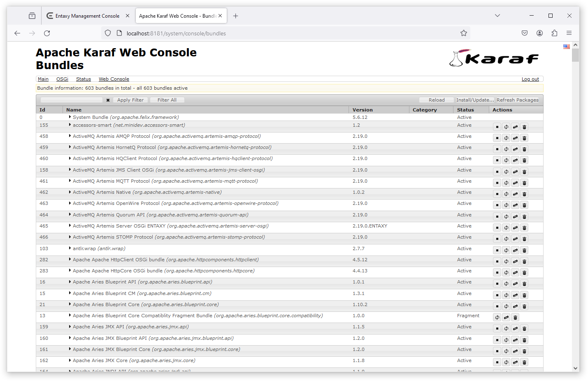588x381 pixels.
Task: Click the Refresh Packages button
Action: pyautogui.click(x=518, y=100)
